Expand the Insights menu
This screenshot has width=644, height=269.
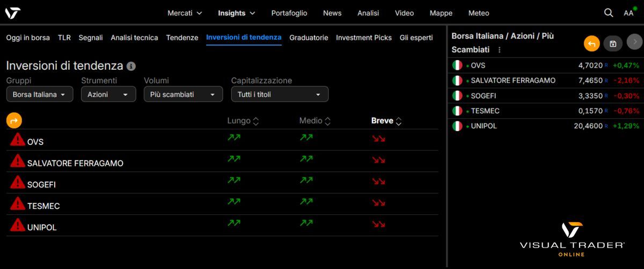237,13
